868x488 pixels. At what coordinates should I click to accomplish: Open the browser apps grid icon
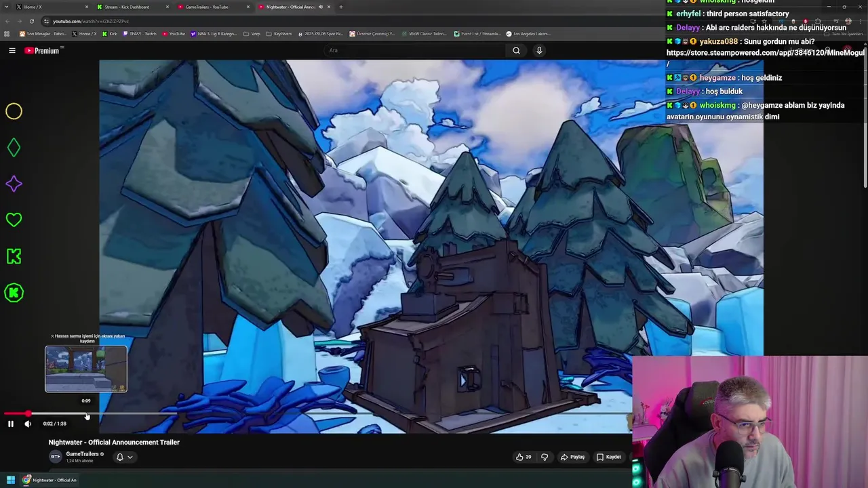coord(7,34)
